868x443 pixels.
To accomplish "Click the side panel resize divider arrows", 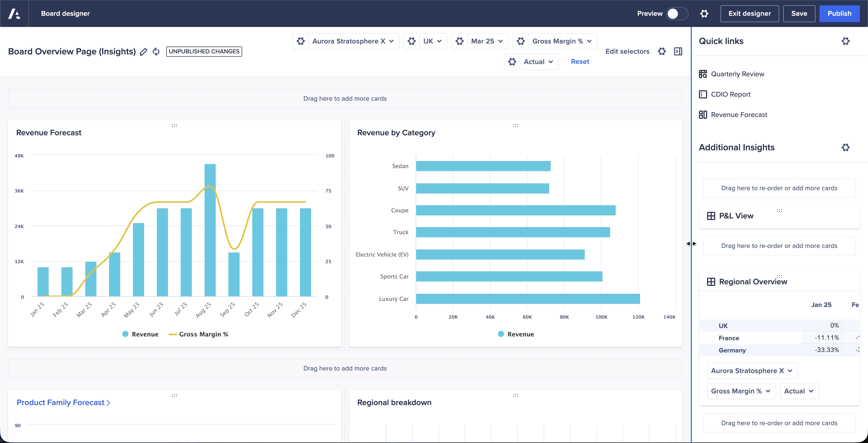I will click(691, 243).
